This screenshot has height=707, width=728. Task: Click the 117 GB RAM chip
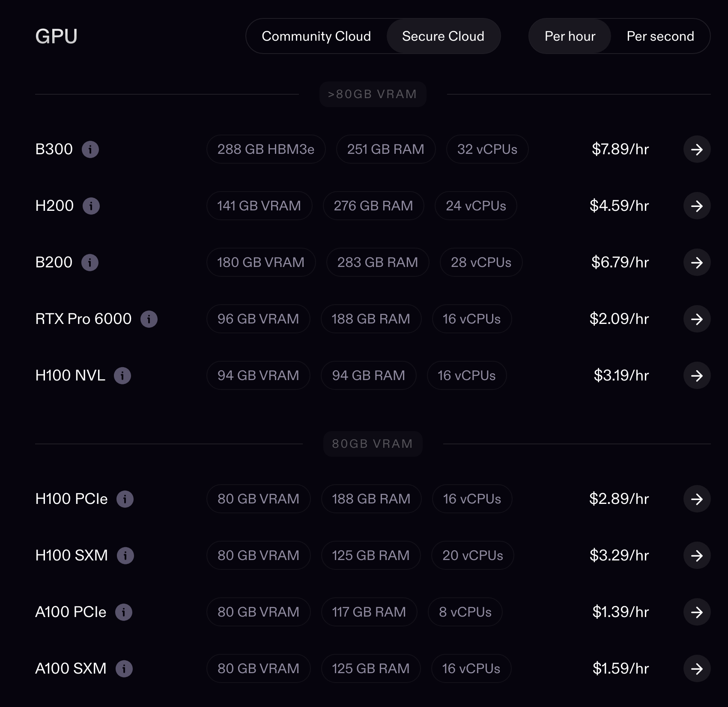click(369, 612)
